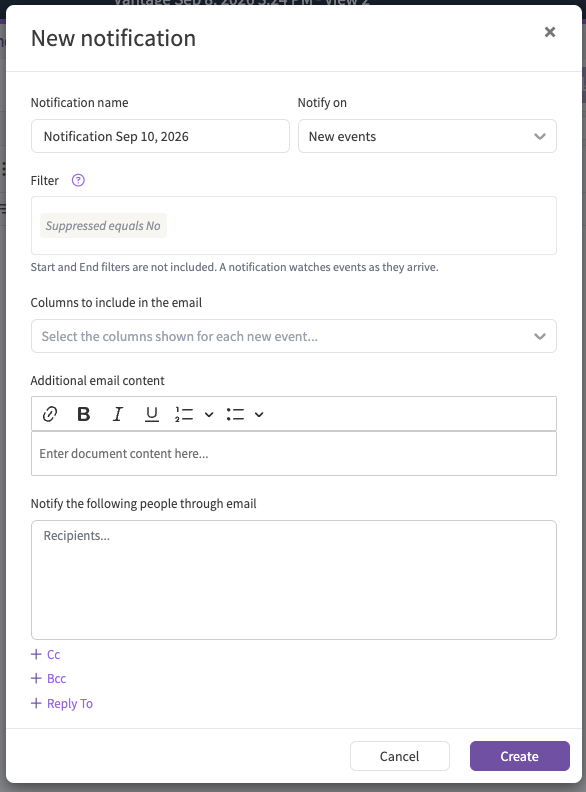
Task: Expand bulleted list style options
Action: click(259, 415)
